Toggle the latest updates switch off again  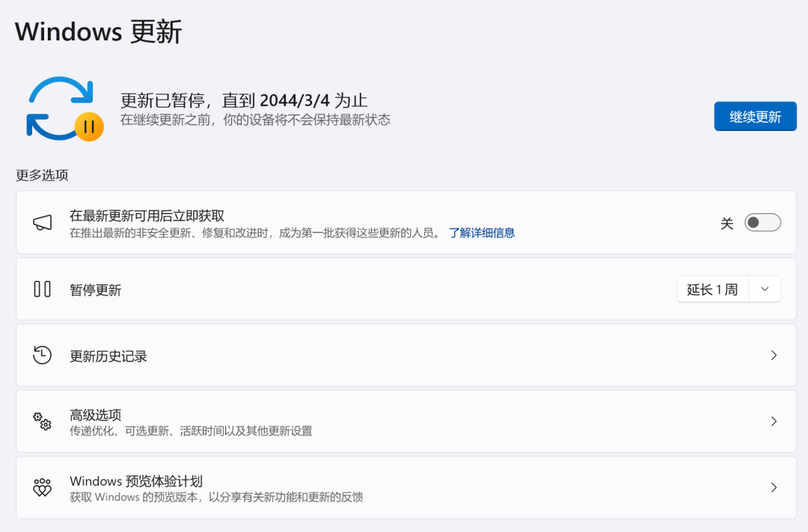(762, 222)
